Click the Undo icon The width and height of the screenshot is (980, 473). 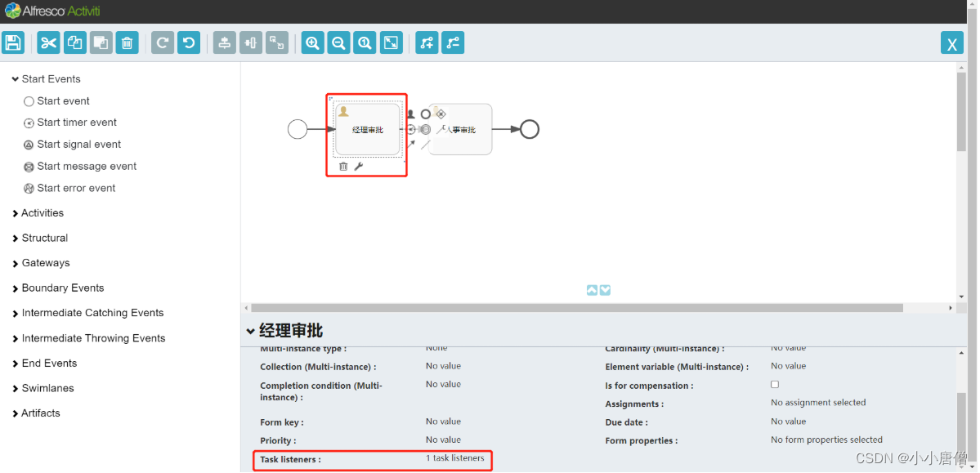(188, 42)
